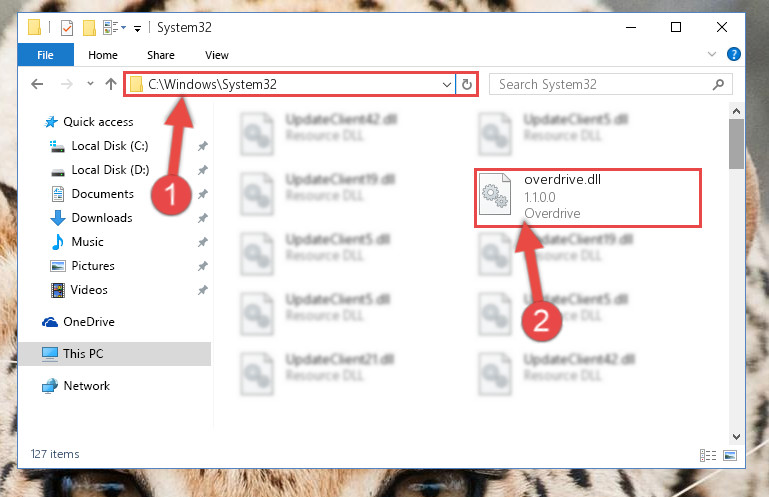Unpin Music from Quick access

coord(203,242)
